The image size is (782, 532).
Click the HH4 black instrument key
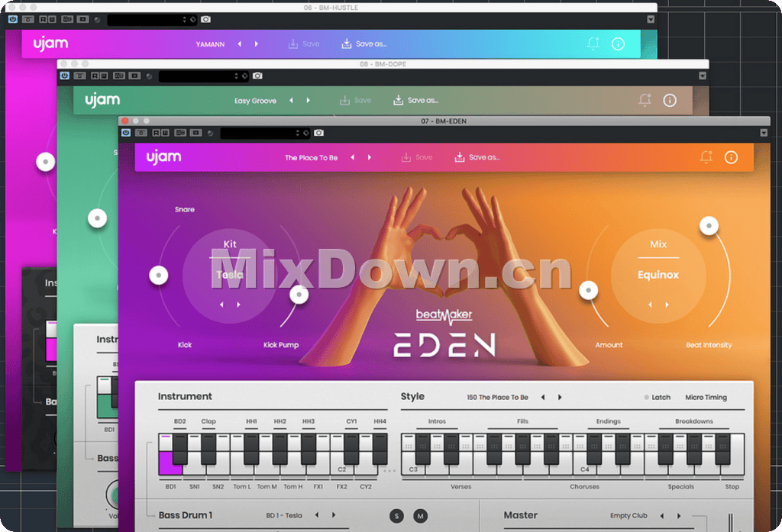[380, 448]
